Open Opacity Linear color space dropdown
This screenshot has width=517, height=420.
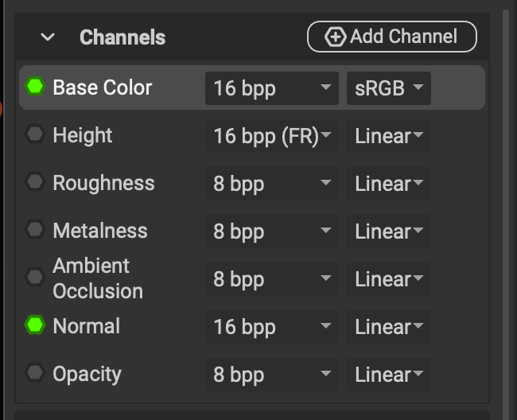pyautogui.click(x=388, y=375)
